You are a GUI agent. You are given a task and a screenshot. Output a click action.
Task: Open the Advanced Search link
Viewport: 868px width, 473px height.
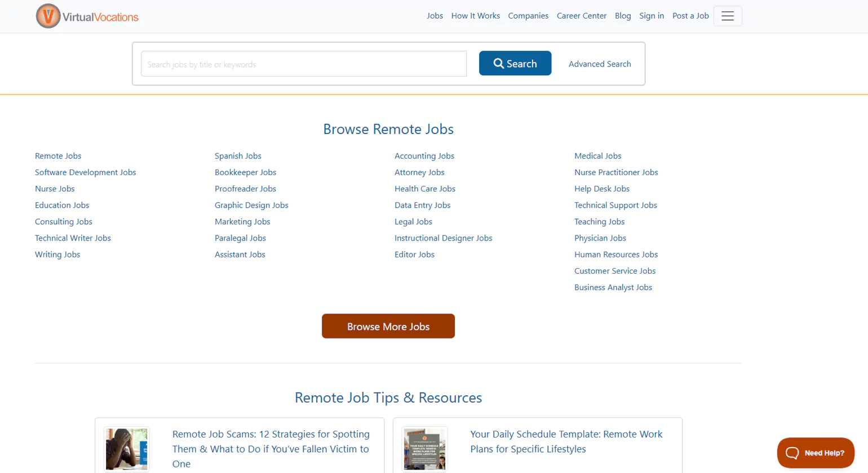pos(599,64)
